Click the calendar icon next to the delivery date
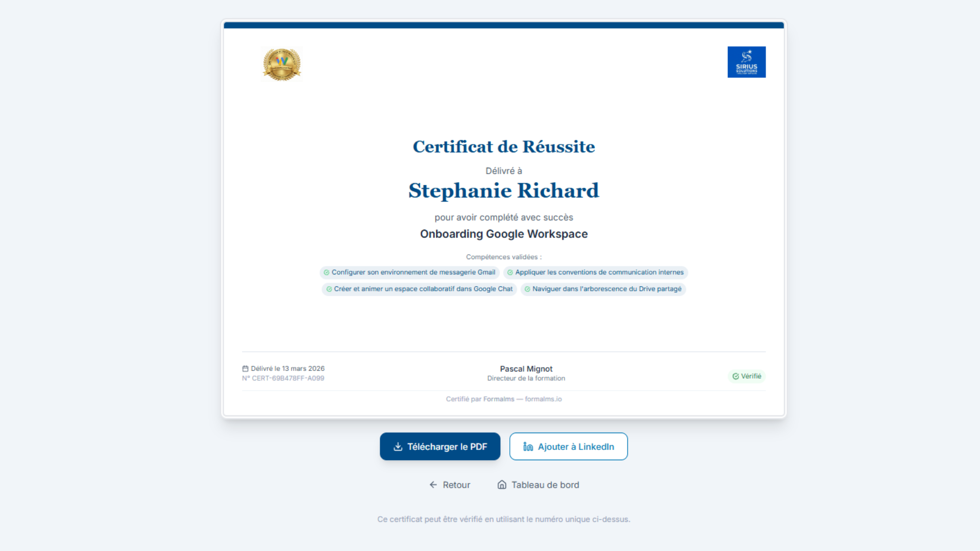 click(246, 368)
